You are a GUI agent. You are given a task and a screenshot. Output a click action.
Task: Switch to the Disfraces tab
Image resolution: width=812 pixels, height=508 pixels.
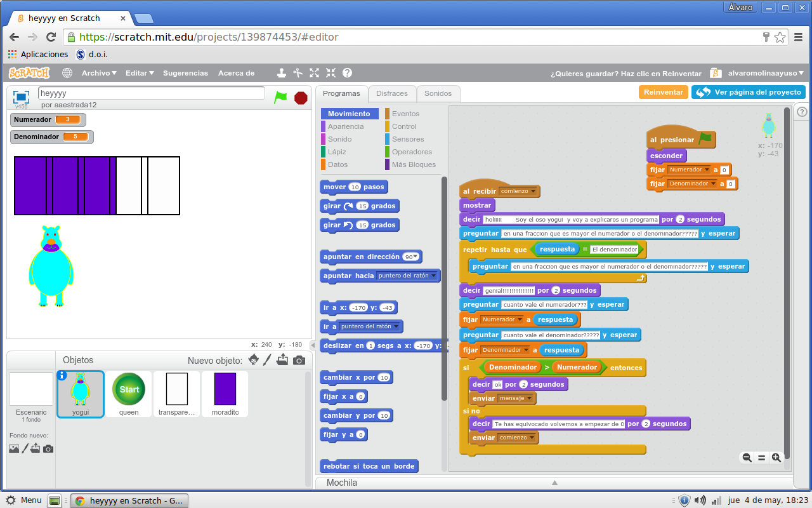coord(392,92)
